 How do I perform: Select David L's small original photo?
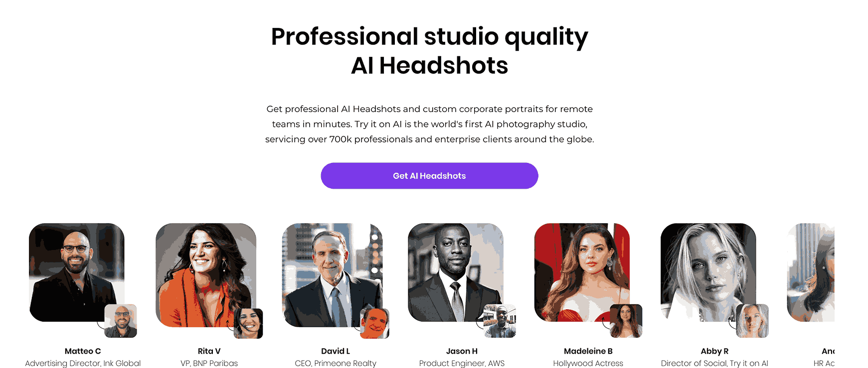(375, 324)
